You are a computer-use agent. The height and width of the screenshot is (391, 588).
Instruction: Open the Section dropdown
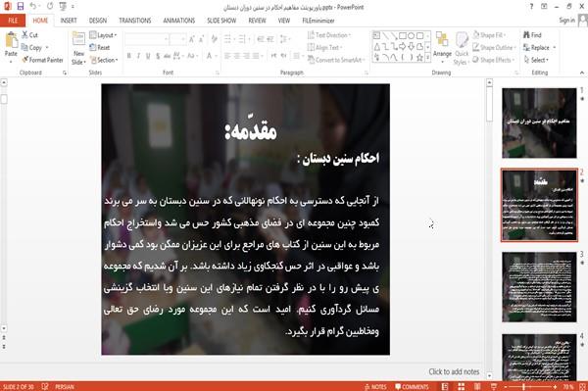tap(104, 60)
